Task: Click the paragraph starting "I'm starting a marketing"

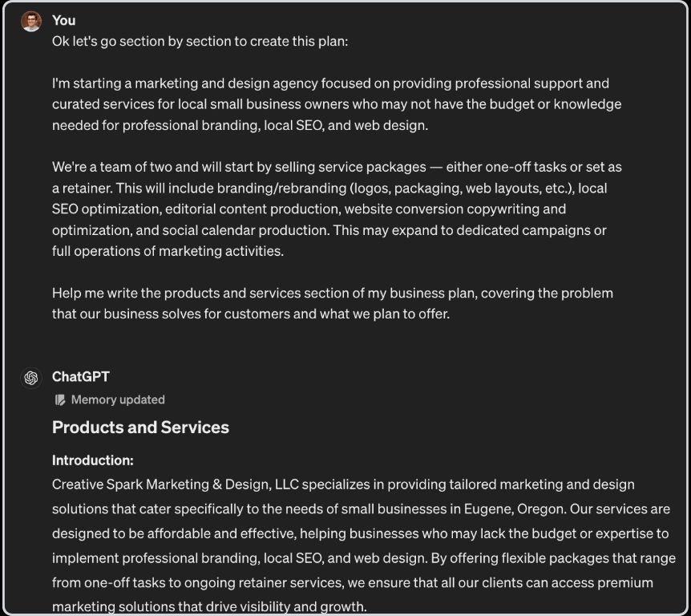Action: [337, 104]
